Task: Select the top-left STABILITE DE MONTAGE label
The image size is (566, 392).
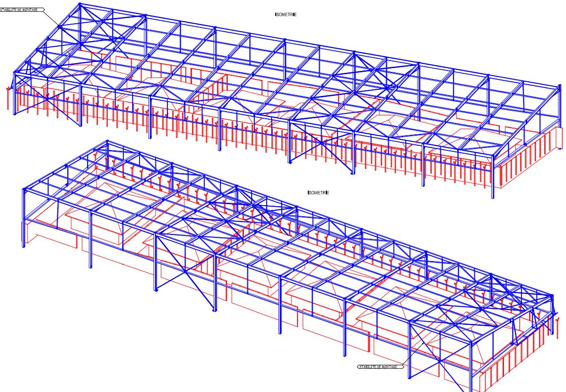Action: [21, 9]
